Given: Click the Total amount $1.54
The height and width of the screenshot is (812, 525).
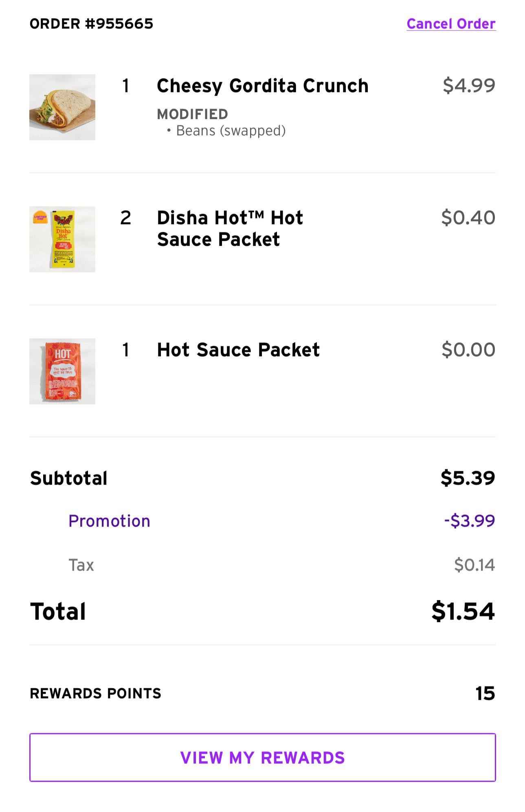Looking at the screenshot, I should point(463,611).
